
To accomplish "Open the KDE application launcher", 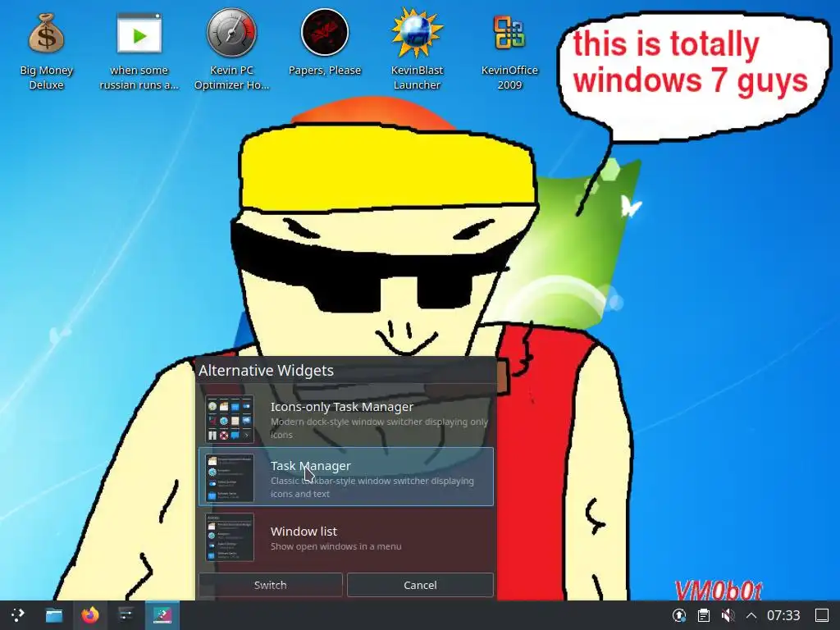I will click(17, 615).
